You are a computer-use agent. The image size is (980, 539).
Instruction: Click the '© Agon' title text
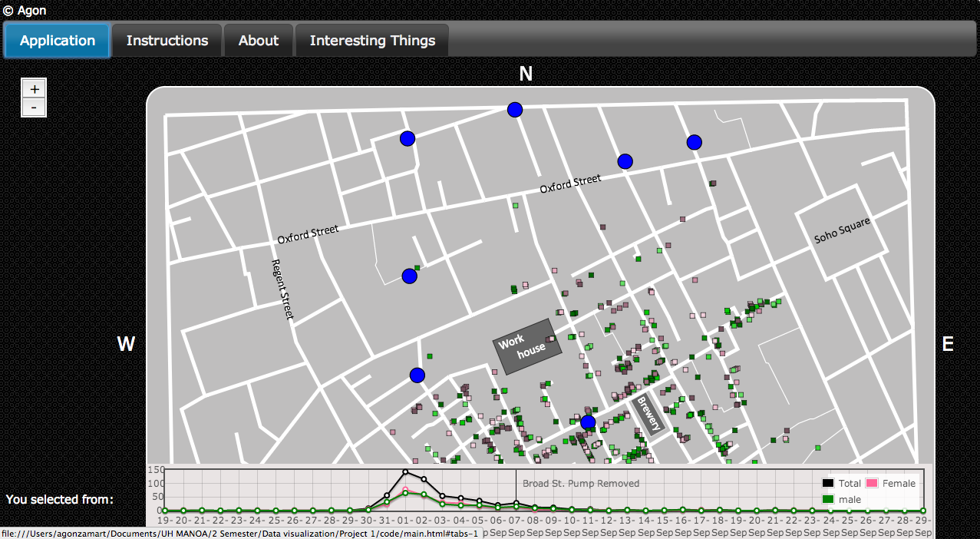25,11
